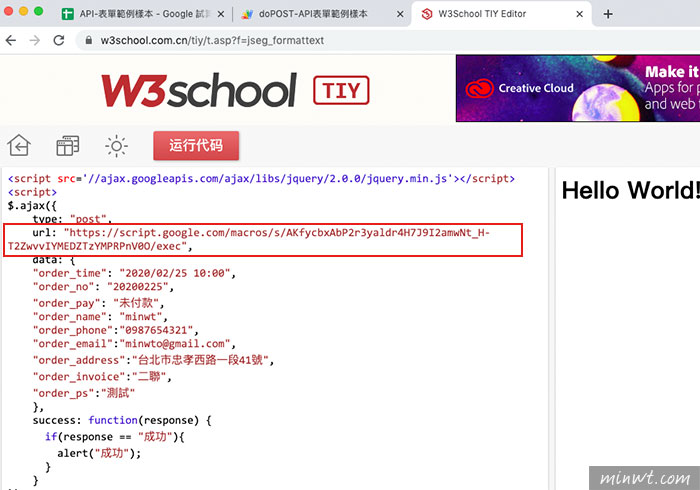Click the macOS yellow minimize window button
Image resolution: width=700 pixels, height=490 pixels.
point(24,11)
